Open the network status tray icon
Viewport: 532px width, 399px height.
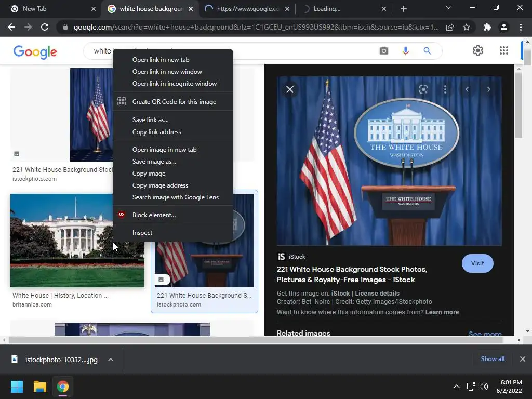tap(471, 387)
